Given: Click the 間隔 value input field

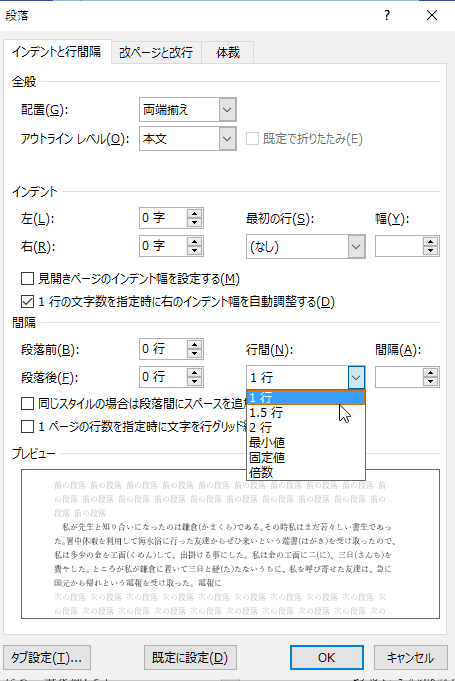Looking at the screenshot, I should click(399, 377).
